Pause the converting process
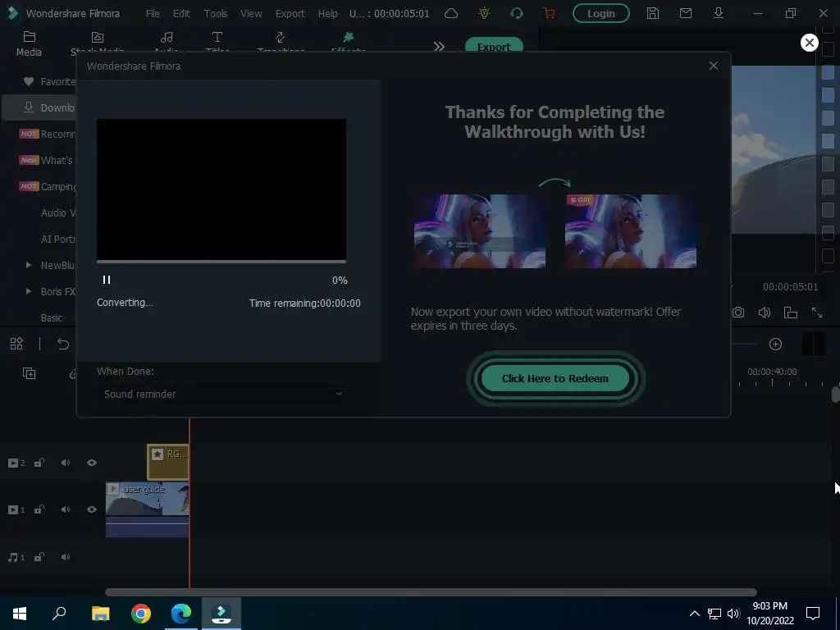Screen dimensions: 840x630 click(x=107, y=280)
